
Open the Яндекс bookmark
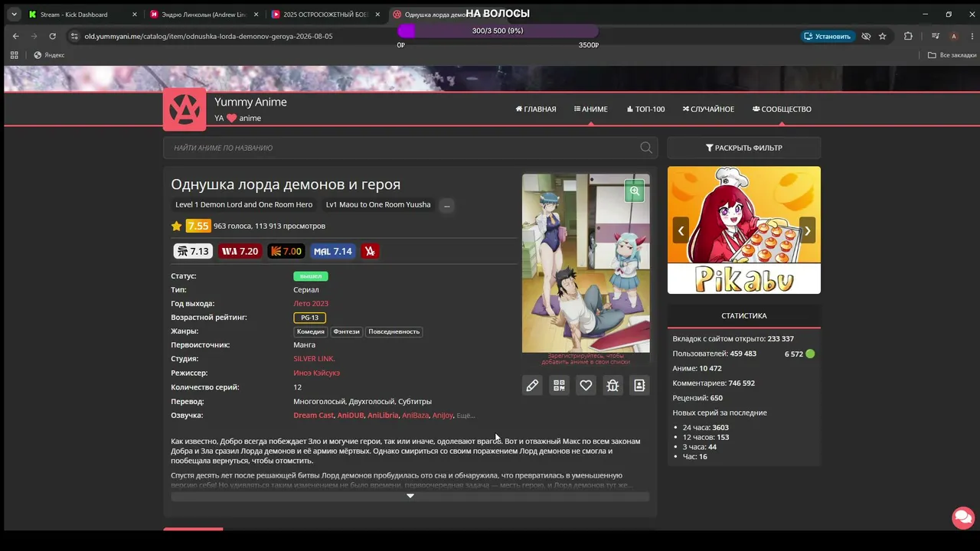click(49, 55)
